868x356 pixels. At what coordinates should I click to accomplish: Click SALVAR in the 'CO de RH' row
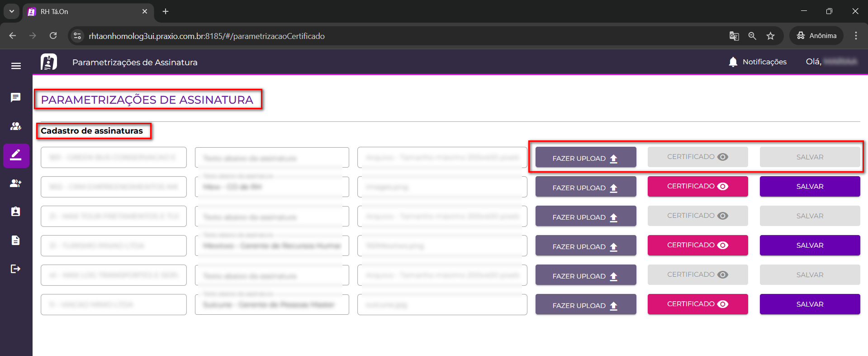810,187
